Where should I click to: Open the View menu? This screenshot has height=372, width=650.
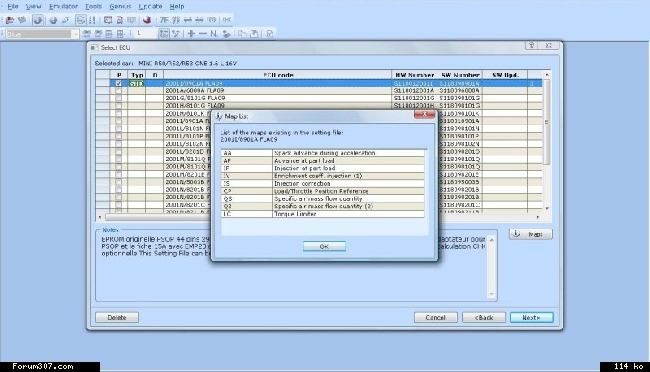point(33,6)
